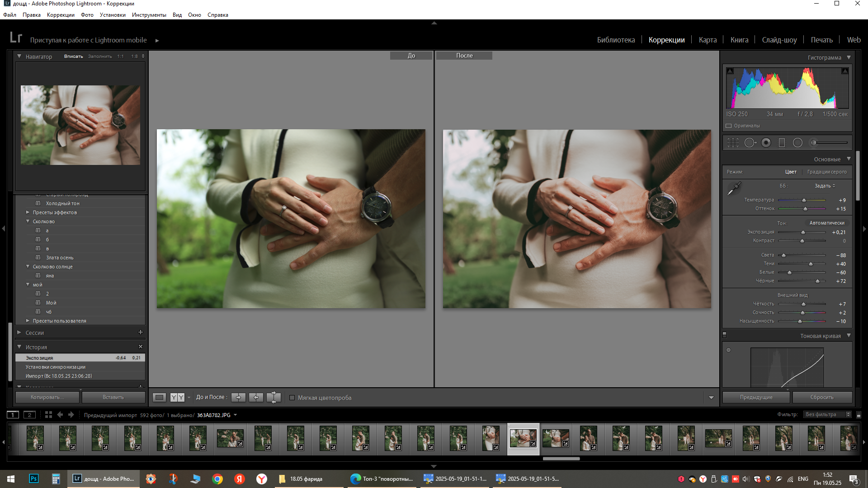Switch to the Библиотека module

(x=616, y=40)
